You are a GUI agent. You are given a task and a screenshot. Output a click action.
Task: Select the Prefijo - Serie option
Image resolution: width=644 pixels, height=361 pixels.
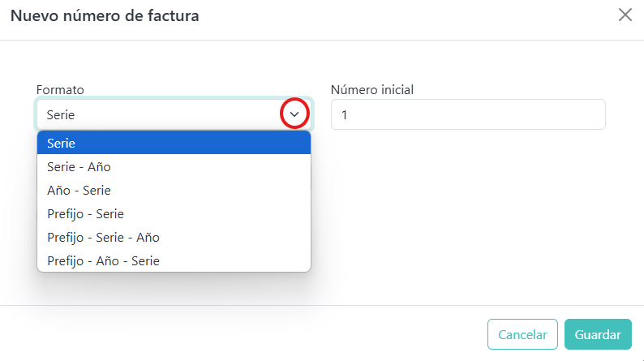tap(174, 213)
